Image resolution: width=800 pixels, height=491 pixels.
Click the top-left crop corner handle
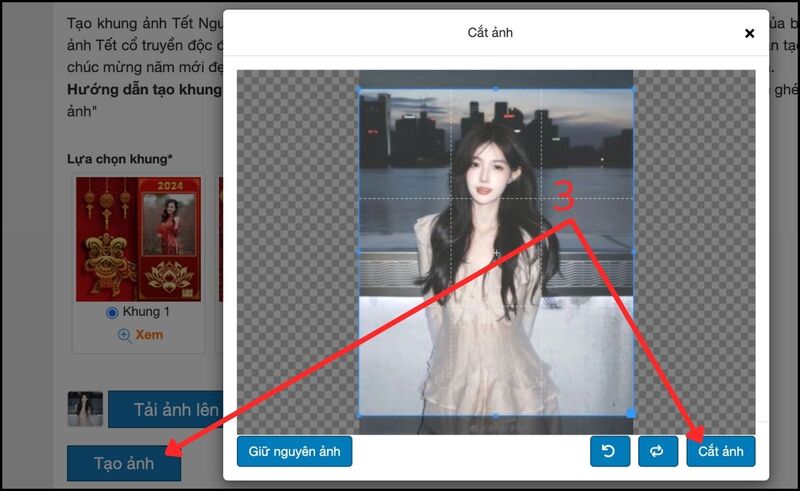click(359, 89)
